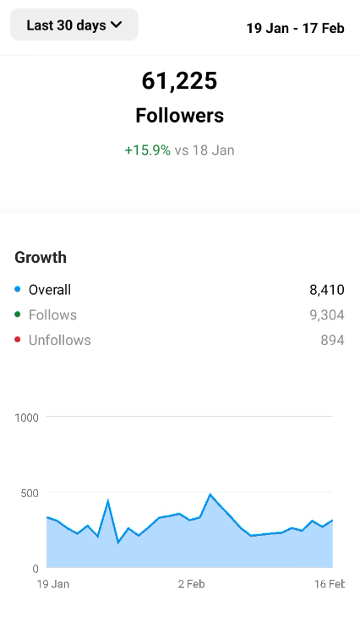Screen dimensions: 360x644
Task: Select the 61,225 followers total
Action: point(179,80)
